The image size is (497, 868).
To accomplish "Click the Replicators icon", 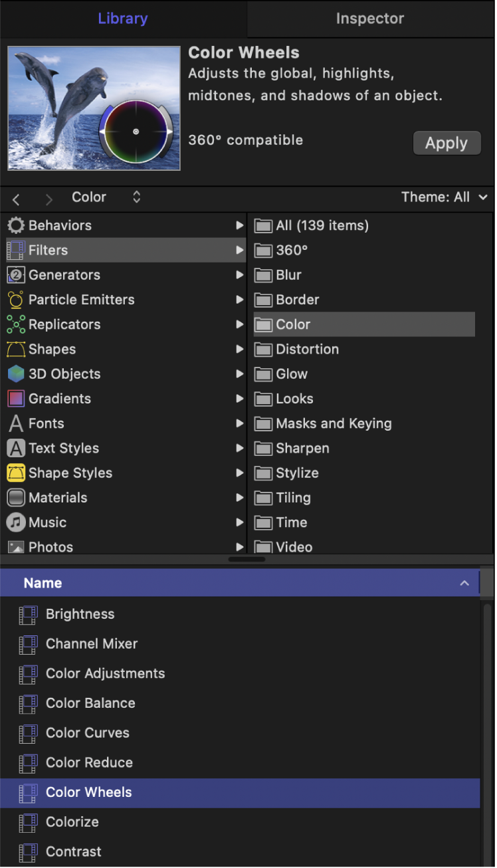I will click(x=15, y=324).
